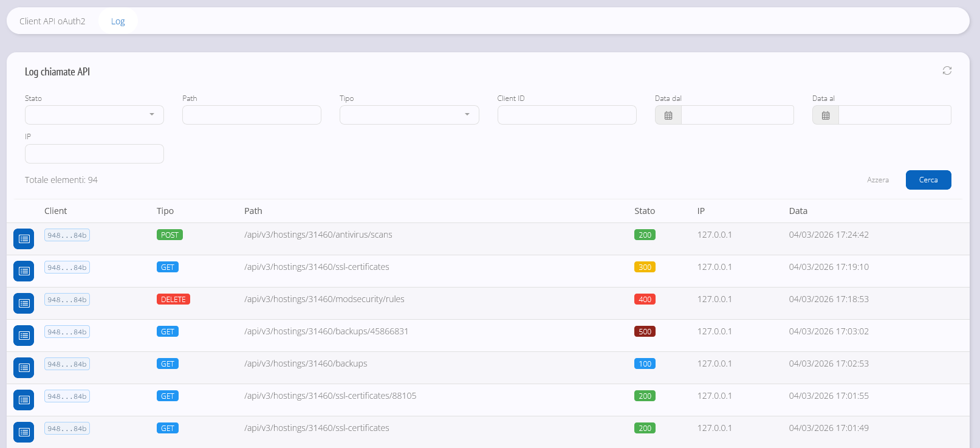This screenshot has height=448, width=980.
Task: Click the POST type badge
Action: pos(170,235)
